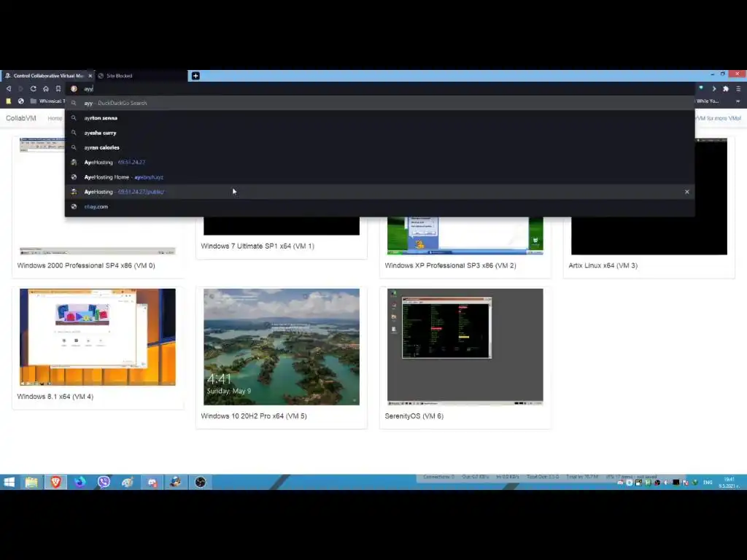747x560 pixels.
Task: Open the SerenityOS (VM 6) thumbnail
Action: (465, 346)
